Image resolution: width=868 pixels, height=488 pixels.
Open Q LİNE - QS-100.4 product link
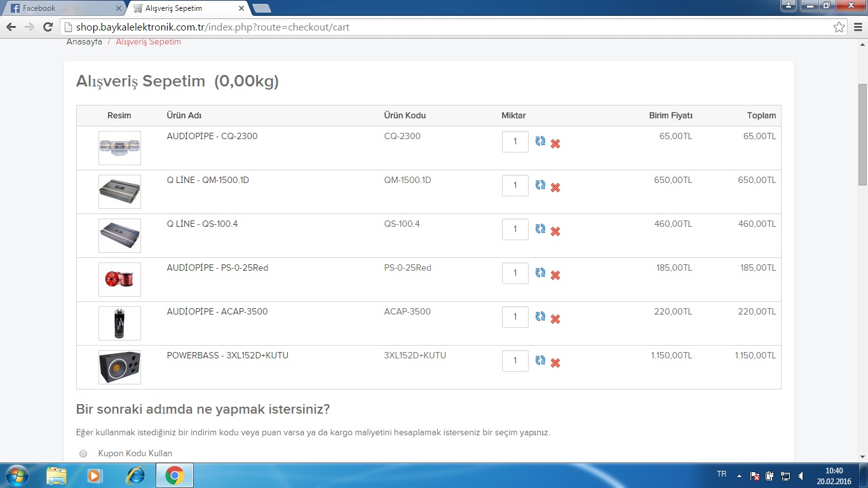click(x=202, y=224)
